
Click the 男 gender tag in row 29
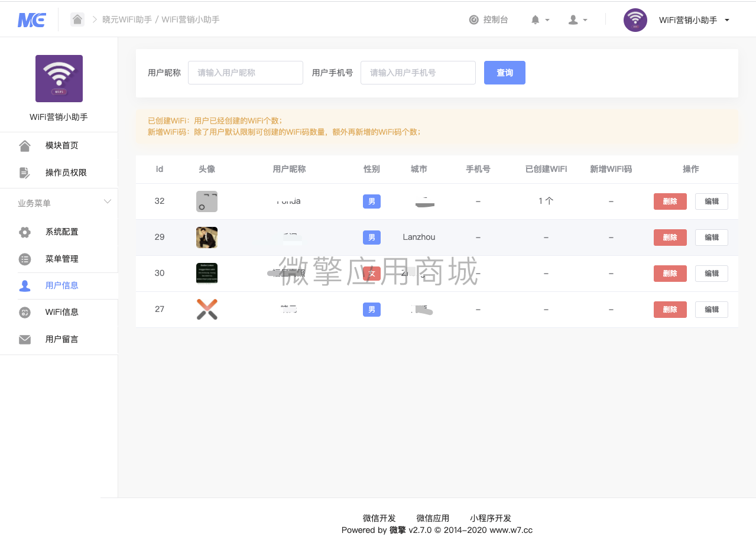(372, 238)
